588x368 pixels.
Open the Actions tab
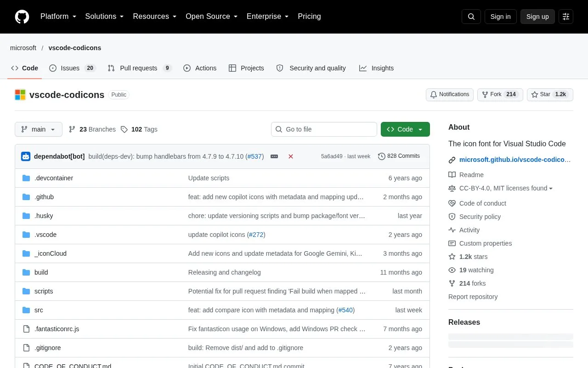tap(200, 68)
